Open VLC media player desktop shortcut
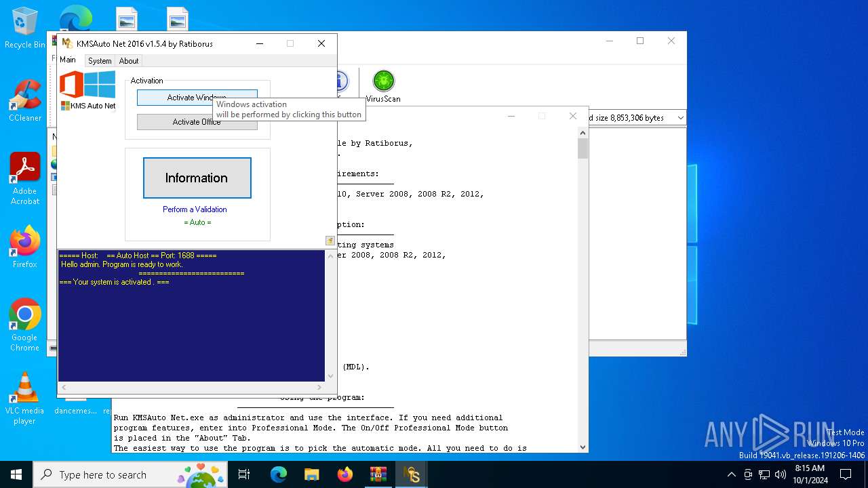 (24, 399)
